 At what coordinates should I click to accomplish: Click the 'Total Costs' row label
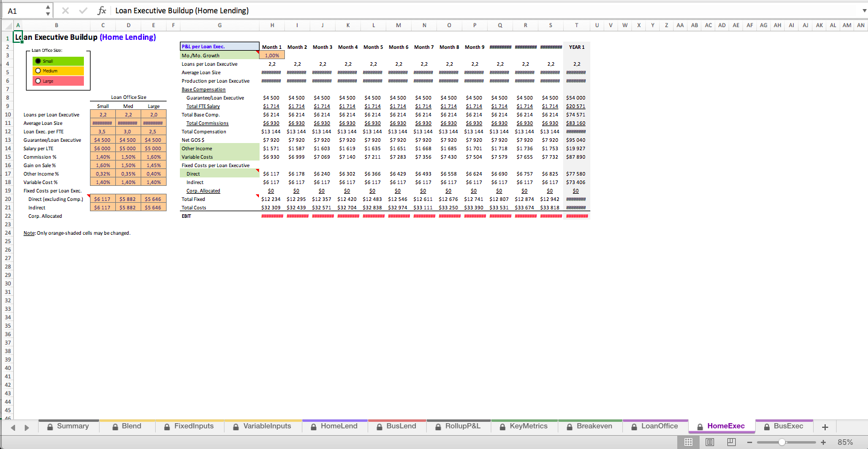coord(194,208)
